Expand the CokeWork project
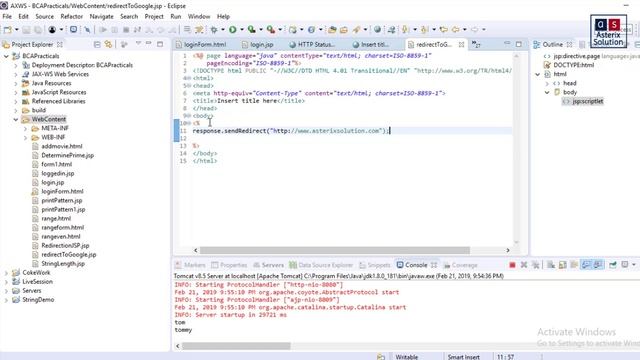 point(6,273)
